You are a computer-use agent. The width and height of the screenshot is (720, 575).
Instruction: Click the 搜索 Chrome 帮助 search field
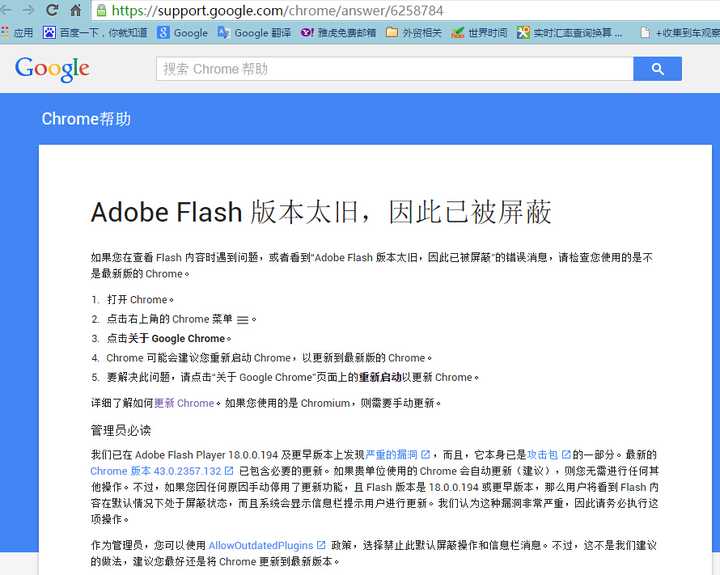[394, 69]
